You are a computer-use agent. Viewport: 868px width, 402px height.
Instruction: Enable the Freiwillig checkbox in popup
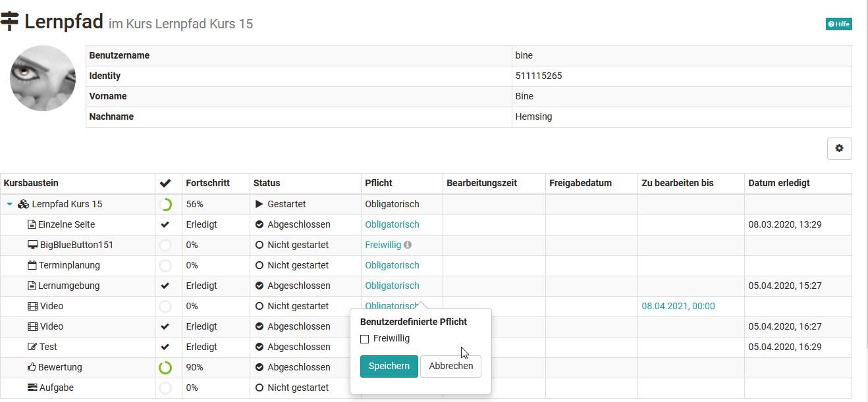pyautogui.click(x=365, y=339)
